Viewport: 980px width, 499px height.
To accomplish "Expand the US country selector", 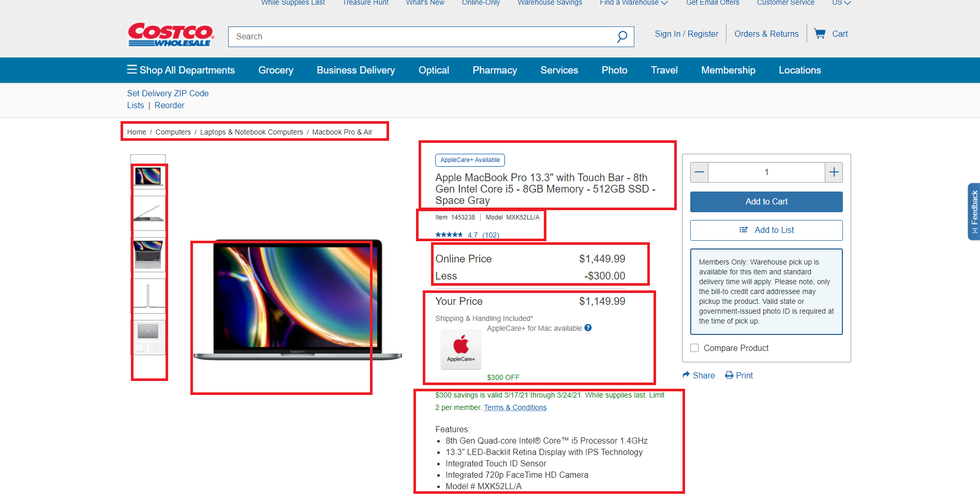I will [x=841, y=3].
